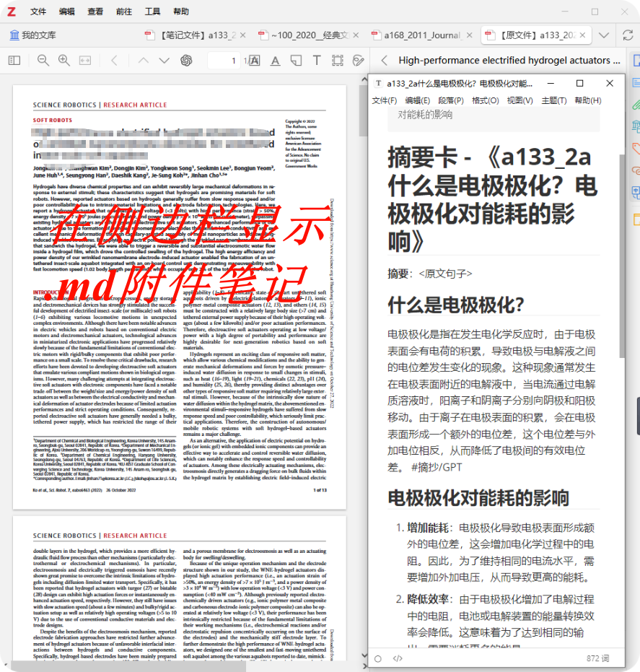Open 视图(V) menu in the note editor

pos(520,100)
